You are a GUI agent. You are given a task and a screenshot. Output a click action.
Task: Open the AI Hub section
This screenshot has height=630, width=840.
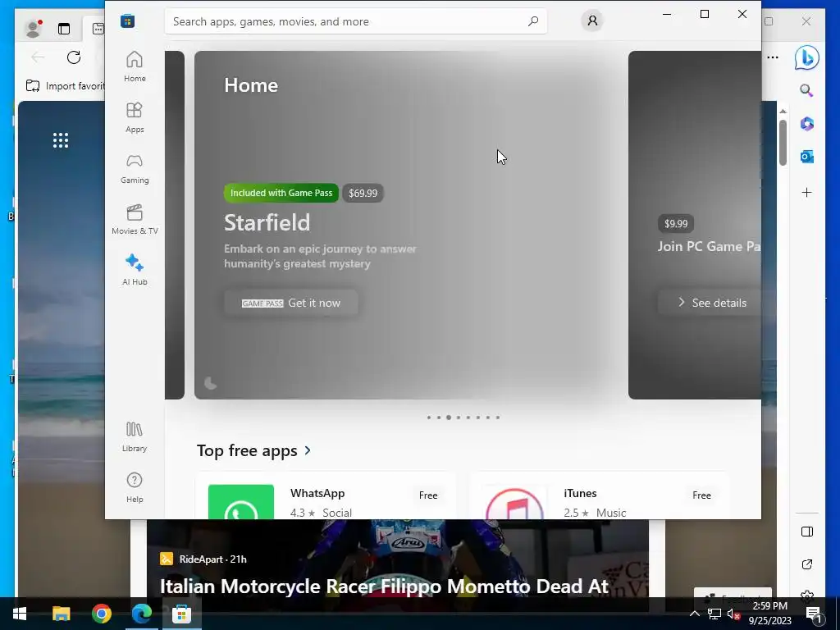coord(135,270)
